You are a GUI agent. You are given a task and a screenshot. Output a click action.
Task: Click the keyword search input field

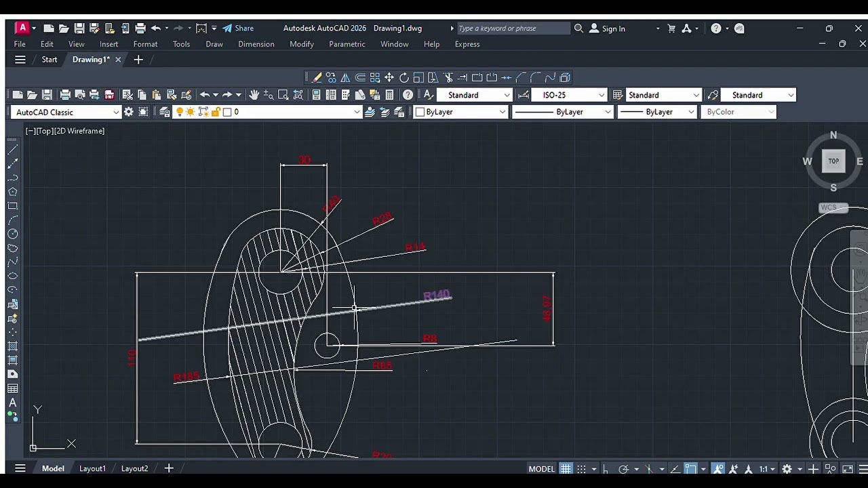513,28
